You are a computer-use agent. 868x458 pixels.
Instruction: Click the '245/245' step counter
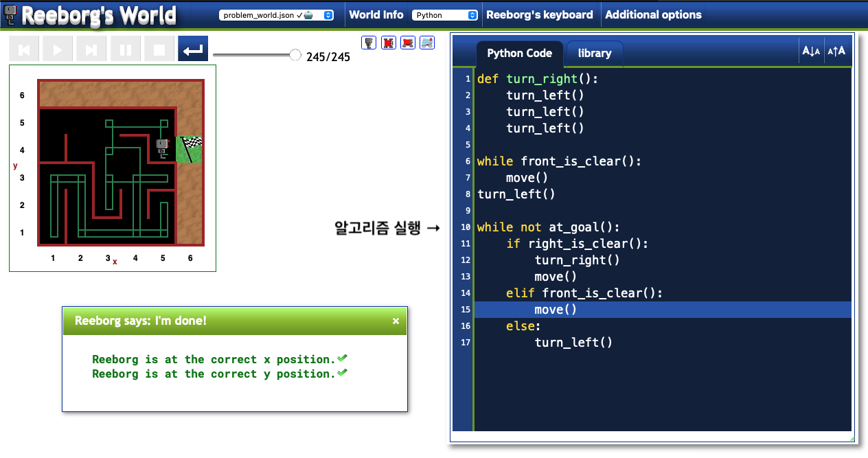(328, 57)
